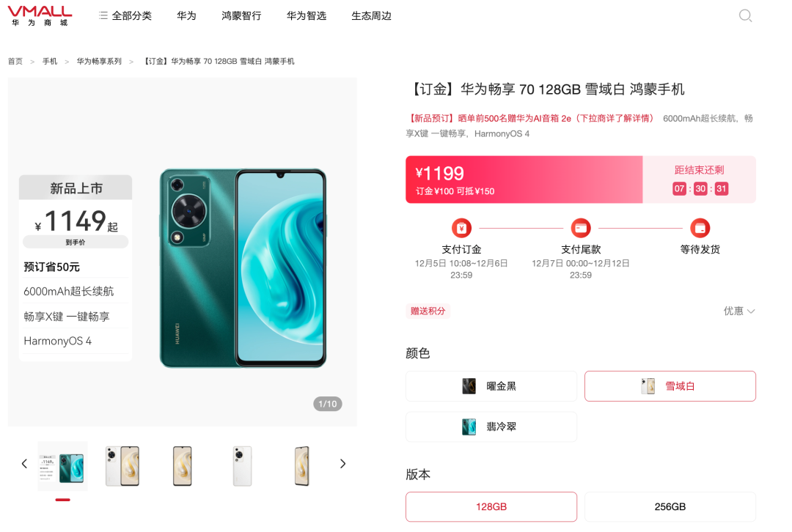792x532 pixels.
Task: Open the 鸿蒙智行 navigation menu
Action: (241, 15)
